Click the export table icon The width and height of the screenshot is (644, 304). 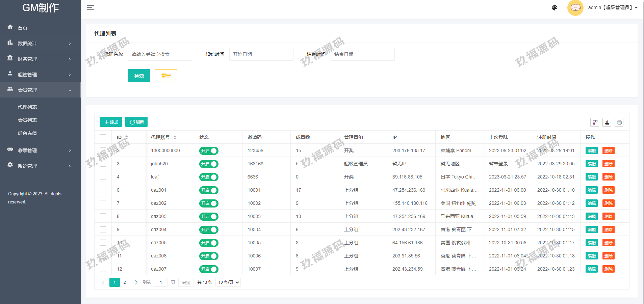(x=607, y=122)
